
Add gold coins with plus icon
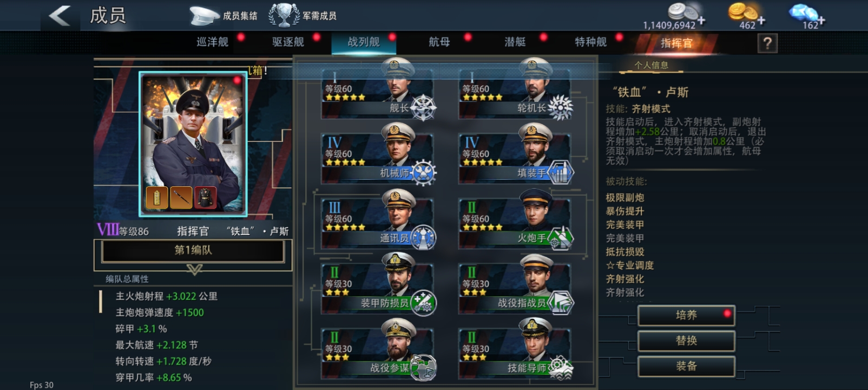click(x=761, y=21)
